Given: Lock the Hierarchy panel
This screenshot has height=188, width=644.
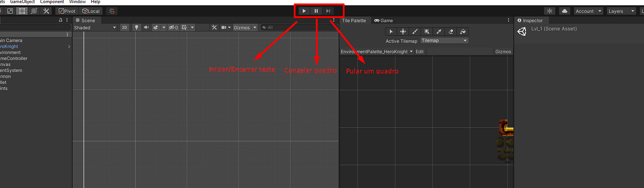Looking at the screenshot, I should tap(61, 20).
